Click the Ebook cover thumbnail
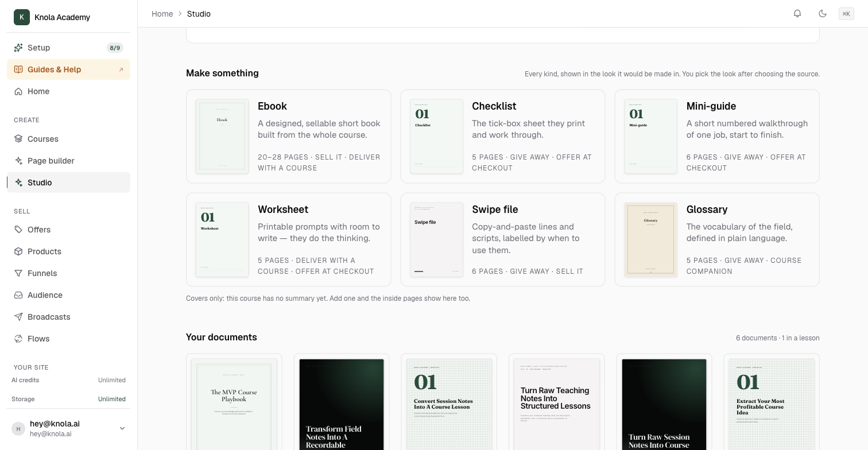 (222, 137)
